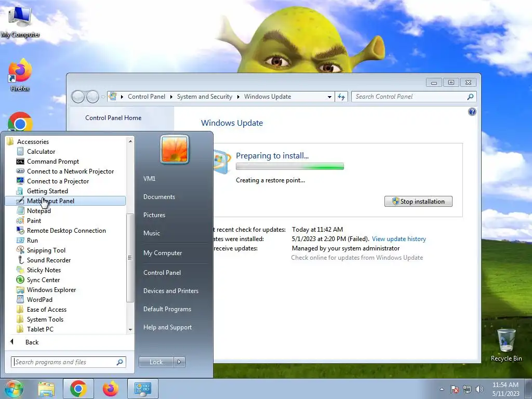The height and width of the screenshot is (399, 532).
Task: Click Check online for updates link
Action: [x=357, y=258]
